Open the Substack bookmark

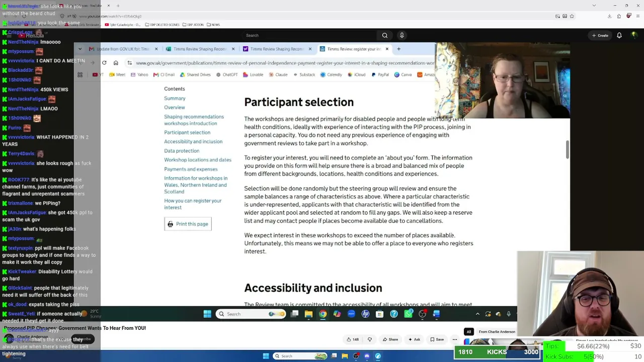coord(304,74)
